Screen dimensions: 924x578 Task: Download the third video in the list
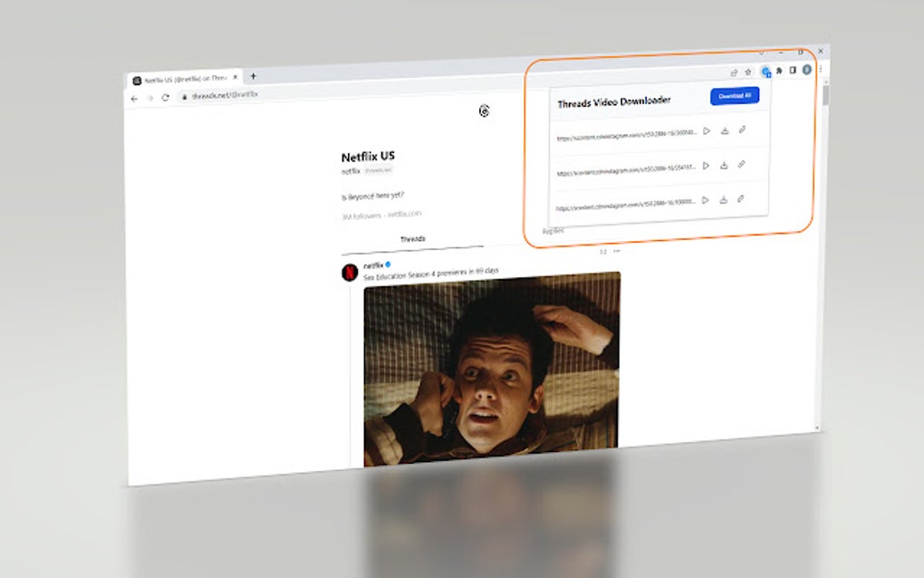pos(723,199)
